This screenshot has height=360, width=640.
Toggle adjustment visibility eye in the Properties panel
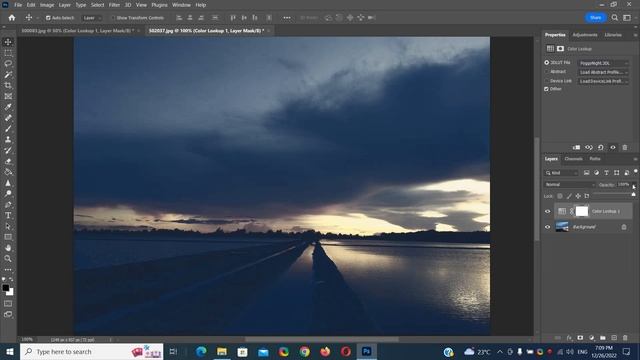(x=613, y=147)
